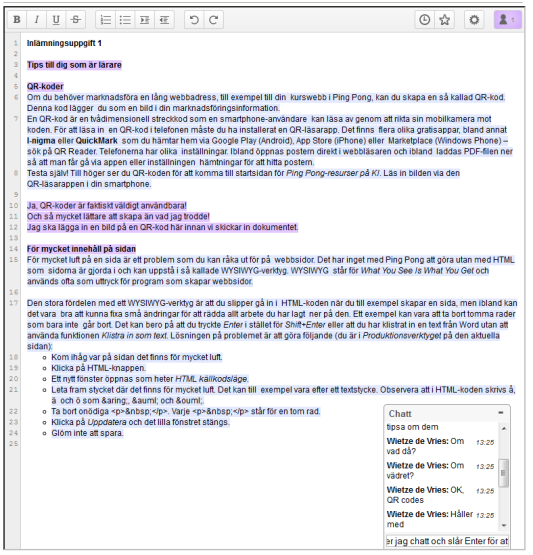Open pad settings gear
The height and width of the screenshot is (555, 533).
[474, 19]
